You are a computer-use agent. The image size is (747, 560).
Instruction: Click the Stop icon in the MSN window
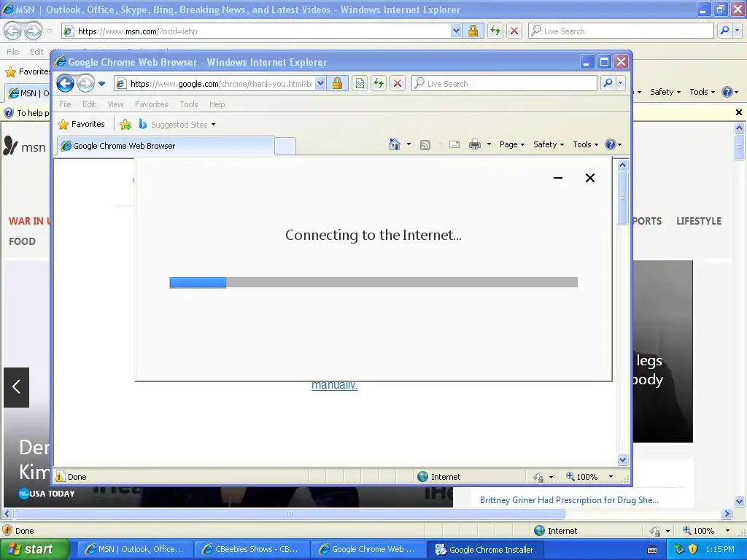tap(514, 31)
